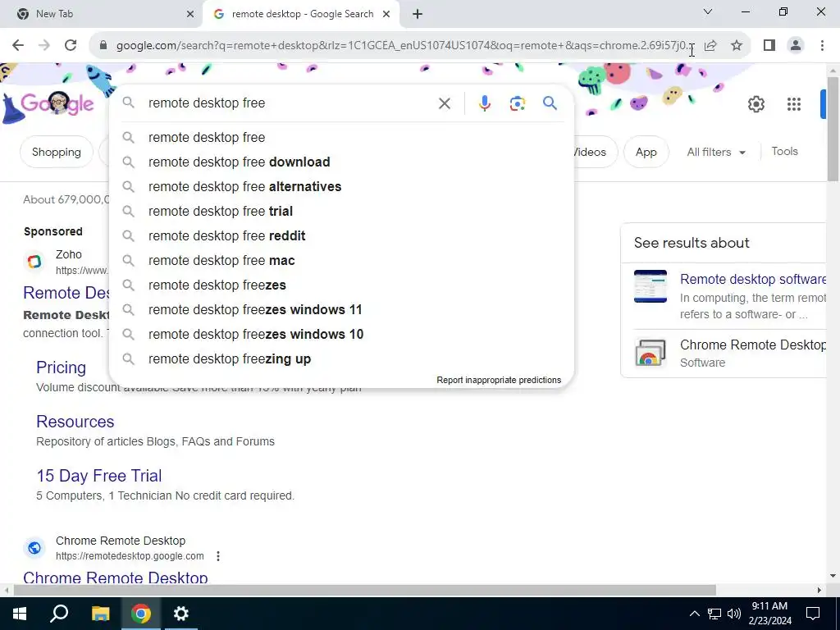The height and width of the screenshot is (630, 840).
Task: Click the Chrome taskbar icon
Action: click(140, 614)
